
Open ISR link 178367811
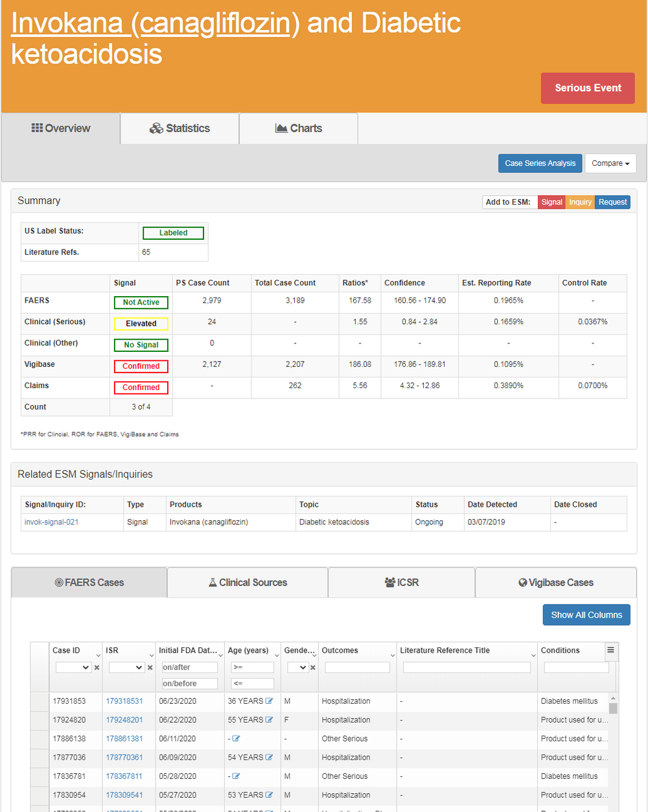click(124, 776)
